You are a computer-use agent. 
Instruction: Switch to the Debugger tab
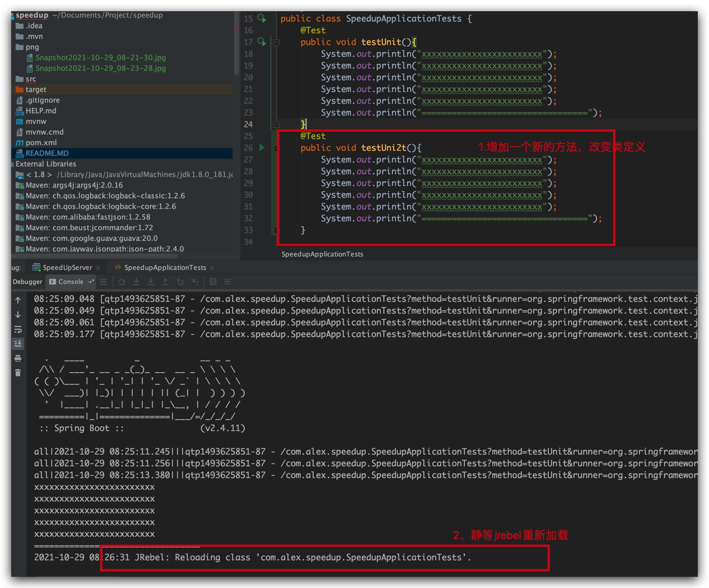tap(27, 282)
